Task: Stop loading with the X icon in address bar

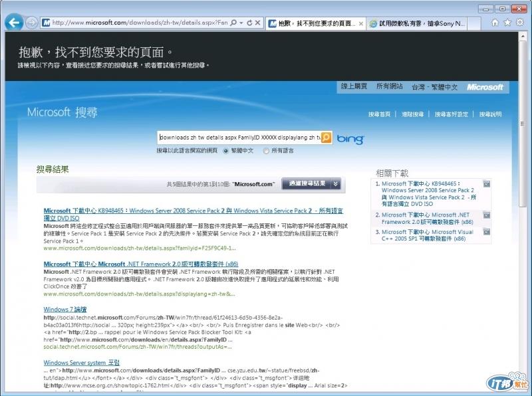Action: pyautogui.click(x=257, y=23)
